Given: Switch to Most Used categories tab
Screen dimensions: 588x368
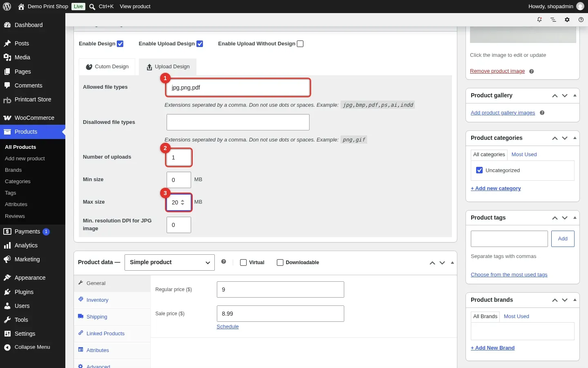Looking at the screenshot, I should pos(524,155).
